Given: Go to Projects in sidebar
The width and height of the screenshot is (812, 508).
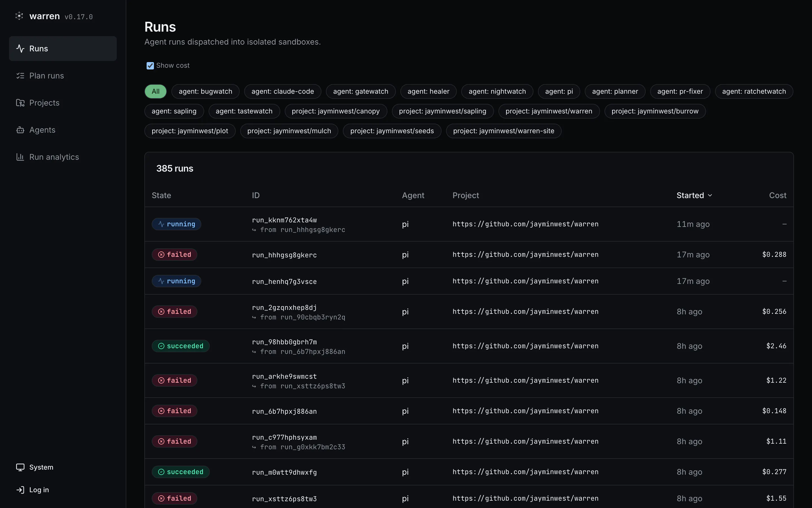Looking at the screenshot, I should (63, 103).
